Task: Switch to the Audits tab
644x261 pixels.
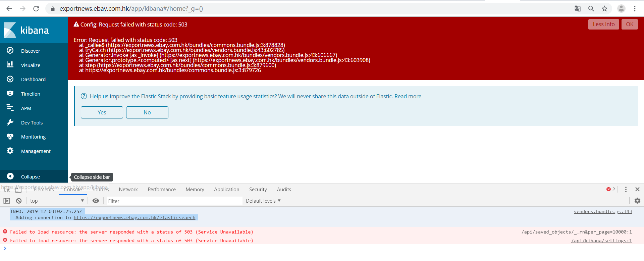Action: (284, 190)
